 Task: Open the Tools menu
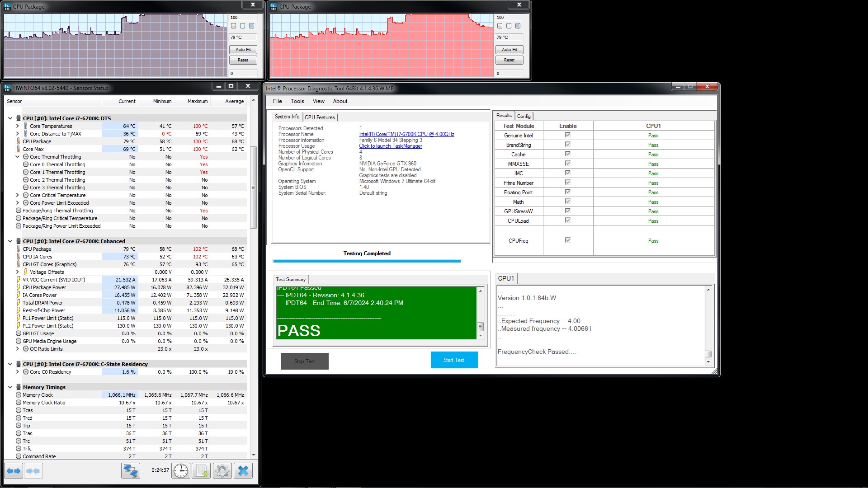(297, 101)
